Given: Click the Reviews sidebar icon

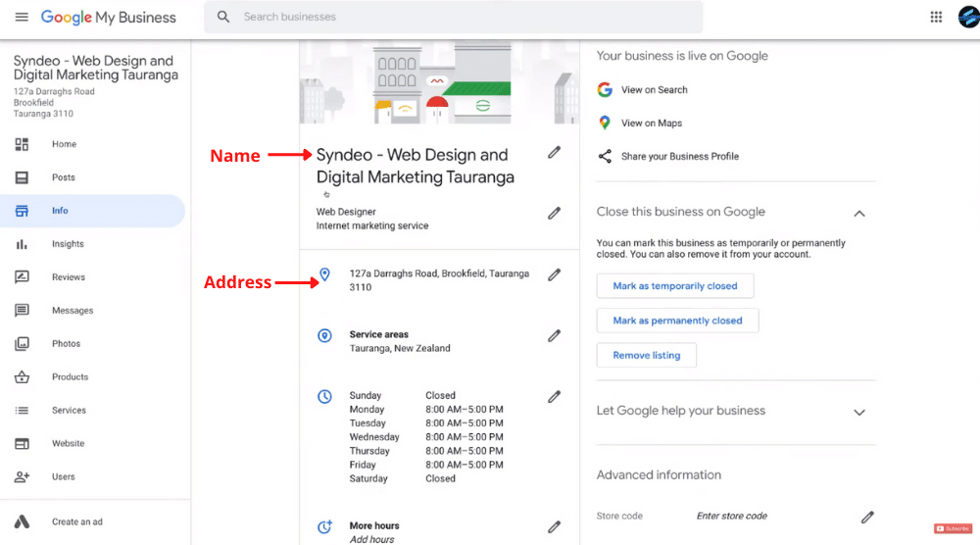Looking at the screenshot, I should coord(22,276).
